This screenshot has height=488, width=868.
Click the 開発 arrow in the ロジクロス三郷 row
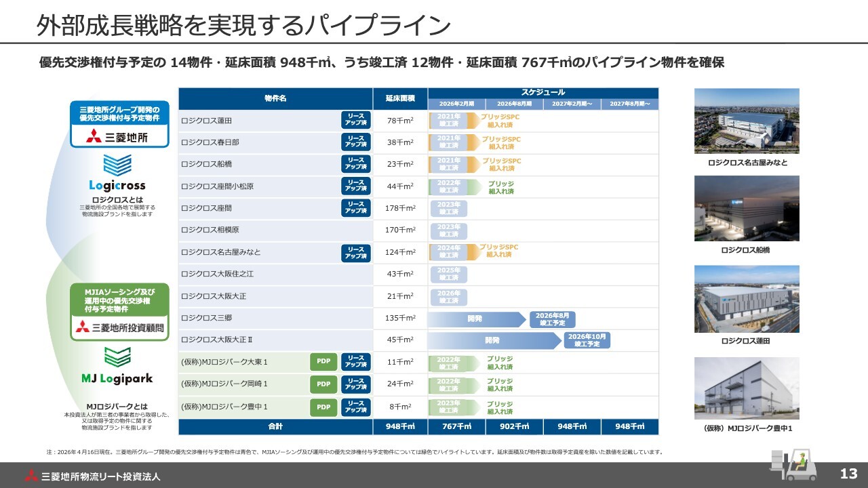click(475, 319)
